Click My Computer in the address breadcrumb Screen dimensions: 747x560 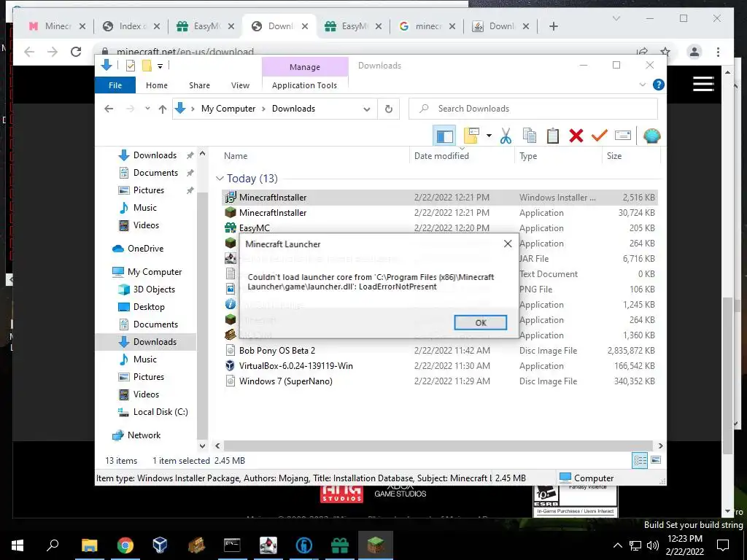(228, 109)
